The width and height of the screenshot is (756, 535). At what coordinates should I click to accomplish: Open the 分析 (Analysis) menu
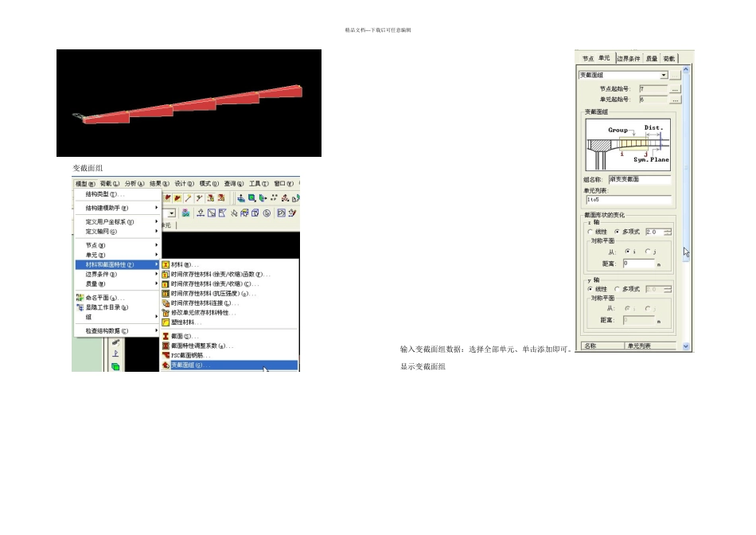tap(134, 184)
